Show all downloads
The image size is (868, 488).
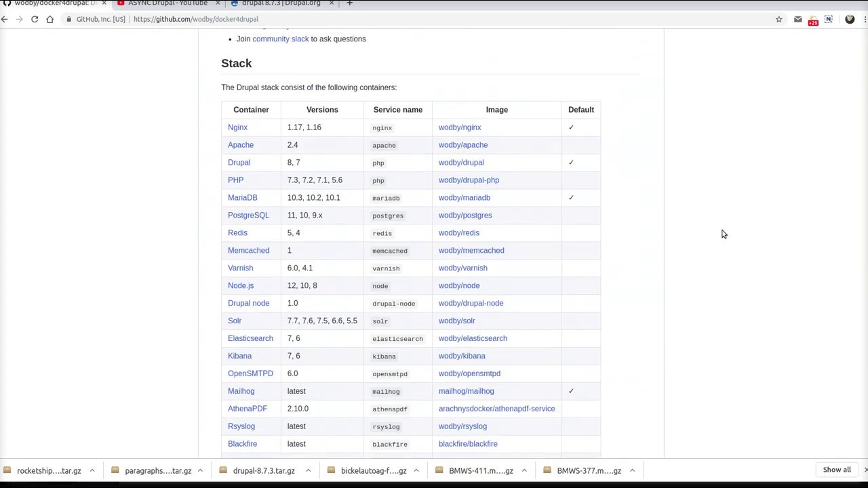point(837,470)
